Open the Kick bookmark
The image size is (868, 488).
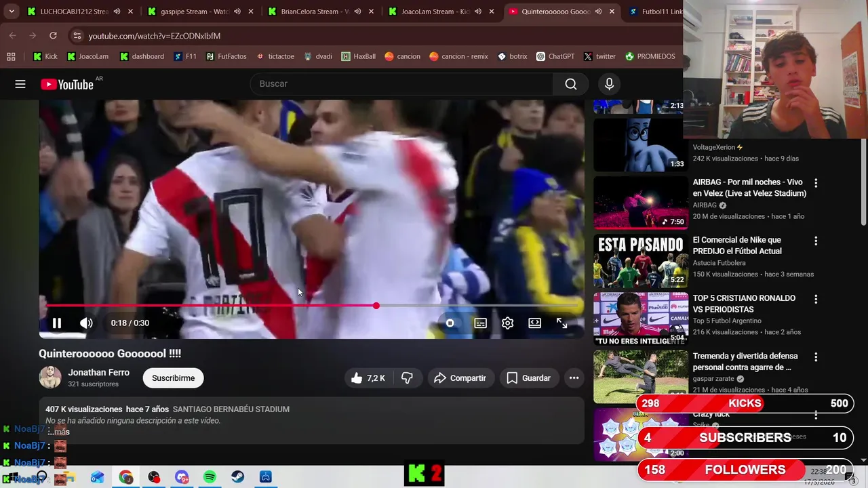pyautogui.click(x=45, y=56)
